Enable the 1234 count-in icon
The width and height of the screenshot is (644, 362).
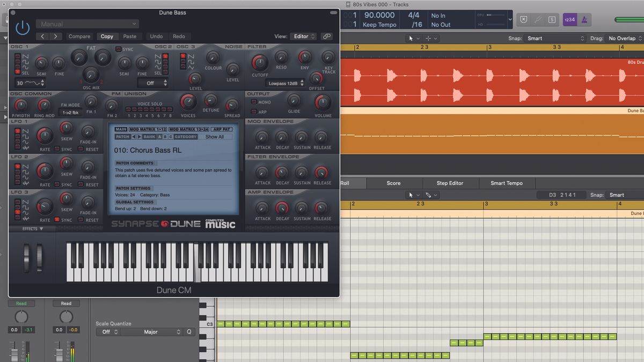(570, 19)
